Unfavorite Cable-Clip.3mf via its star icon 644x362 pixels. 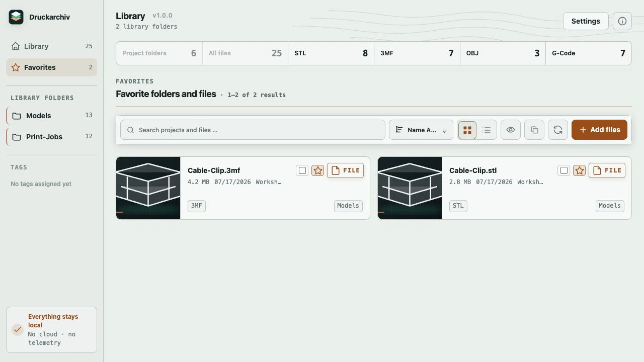318,170
